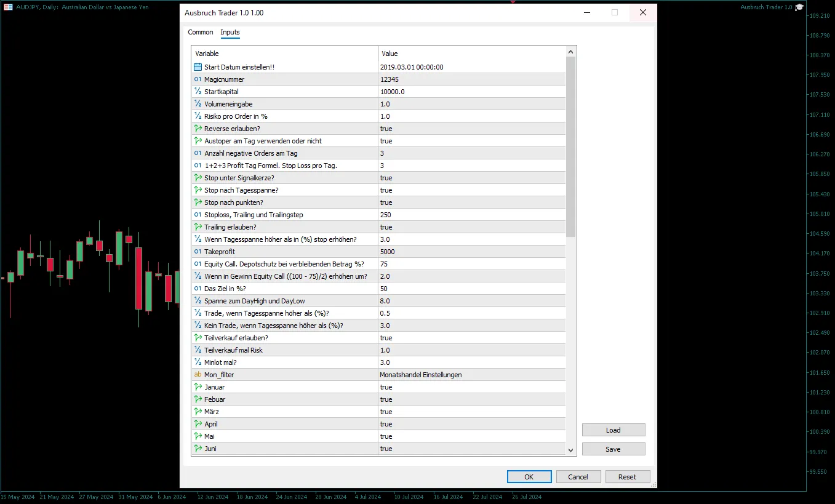Select the arrow icon next to März
Viewport: 835px width, 504px height.
point(198,412)
